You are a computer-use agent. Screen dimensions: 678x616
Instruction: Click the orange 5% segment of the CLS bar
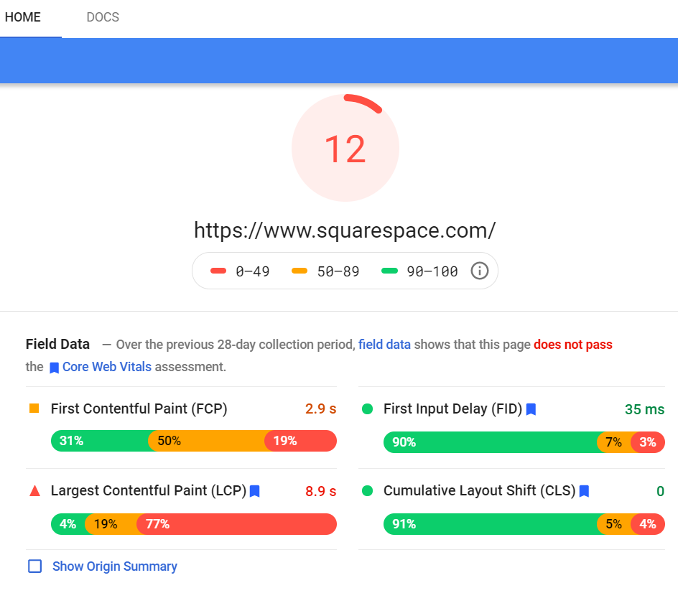[613, 524]
